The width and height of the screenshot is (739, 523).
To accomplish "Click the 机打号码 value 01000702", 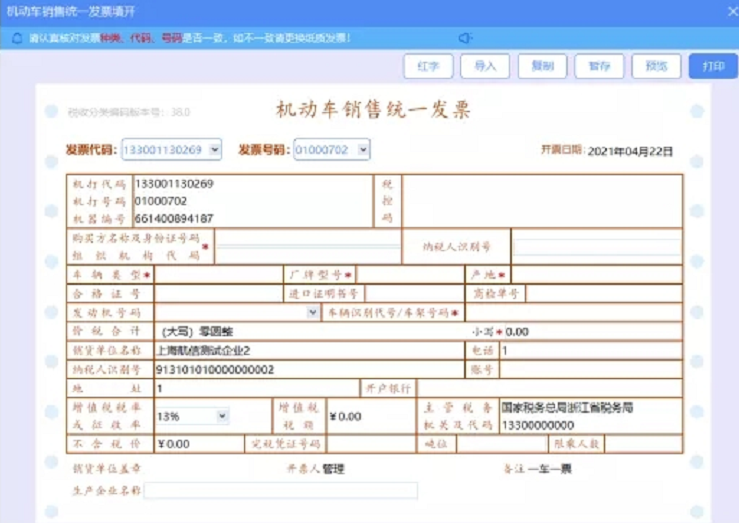I will pos(161,201).
